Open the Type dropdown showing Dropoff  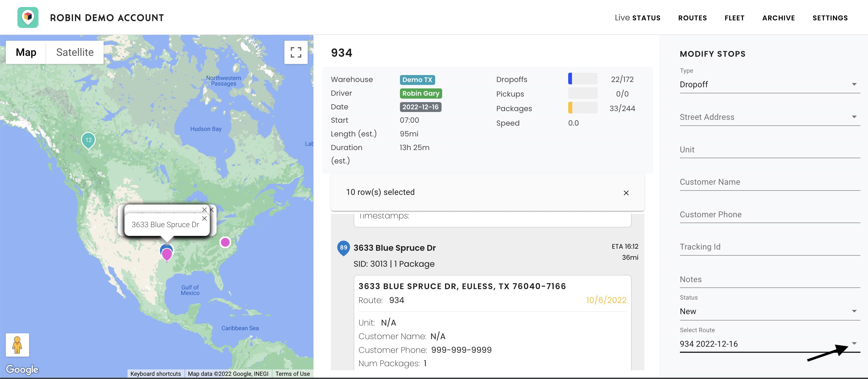770,84
